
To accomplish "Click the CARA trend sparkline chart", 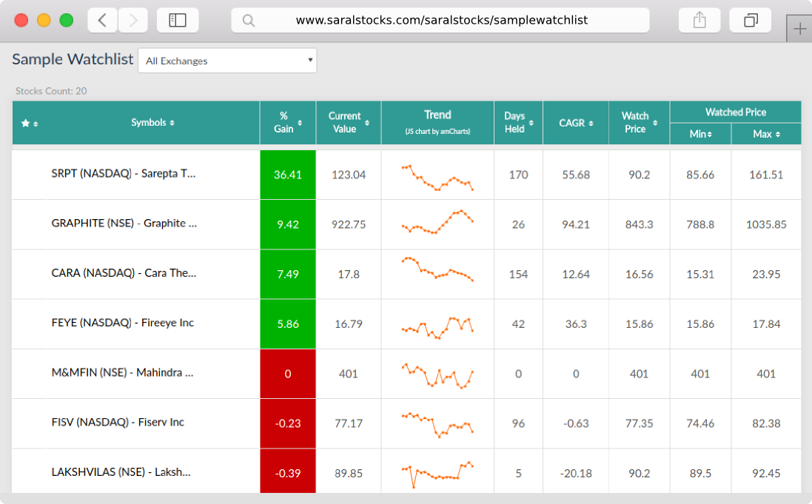I will [437, 269].
